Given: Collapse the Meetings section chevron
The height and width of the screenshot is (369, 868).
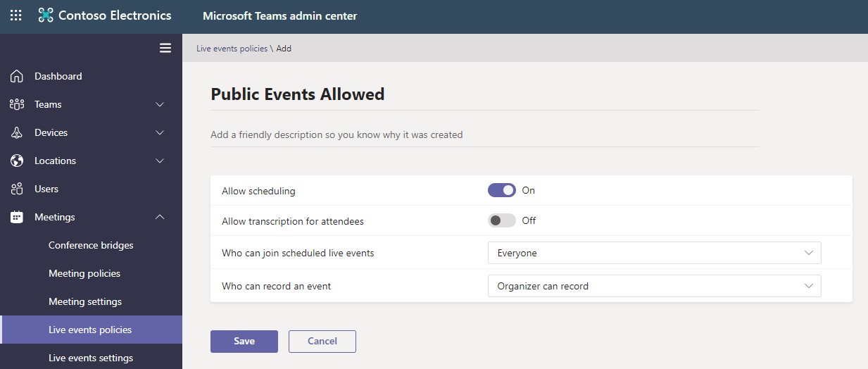Looking at the screenshot, I should point(160,217).
